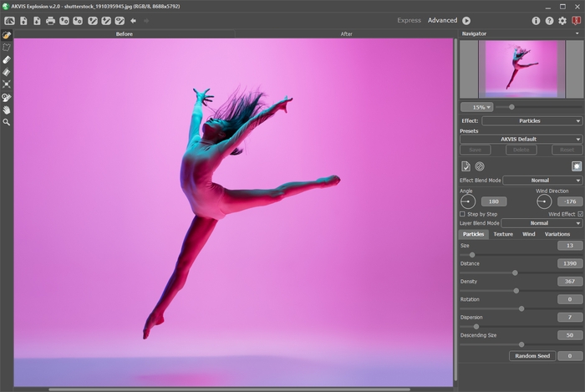Click the Wind Direction value field -176
Image resolution: width=585 pixels, height=392 pixels.
coord(570,201)
